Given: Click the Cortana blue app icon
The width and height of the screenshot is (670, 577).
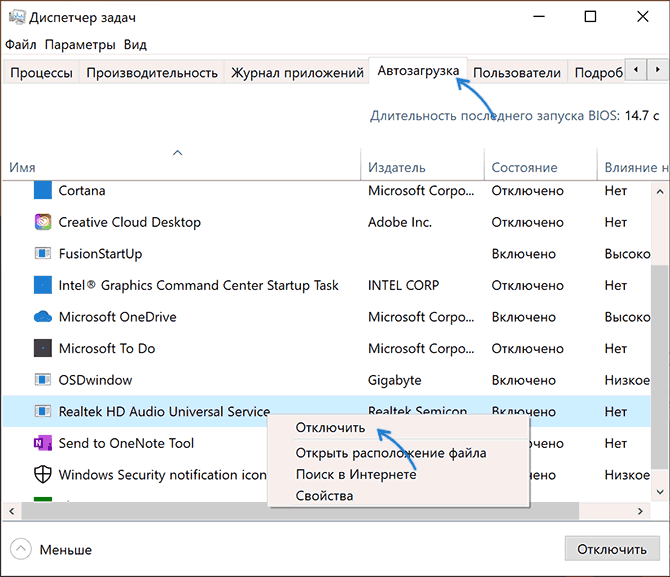Looking at the screenshot, I should click(x=43, y=190).
